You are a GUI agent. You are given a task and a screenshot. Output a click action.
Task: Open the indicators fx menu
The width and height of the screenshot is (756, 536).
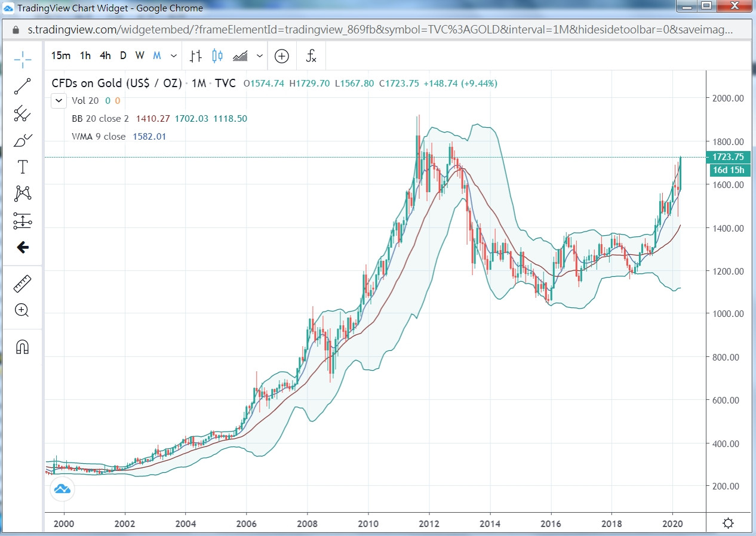[311, 56]
